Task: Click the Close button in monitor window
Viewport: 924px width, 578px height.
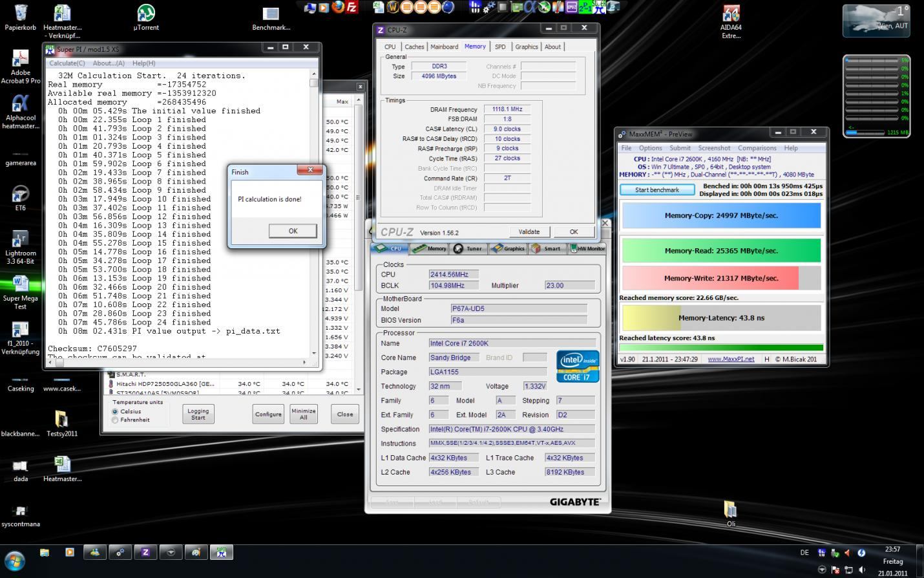Action: tap(345, 414)
